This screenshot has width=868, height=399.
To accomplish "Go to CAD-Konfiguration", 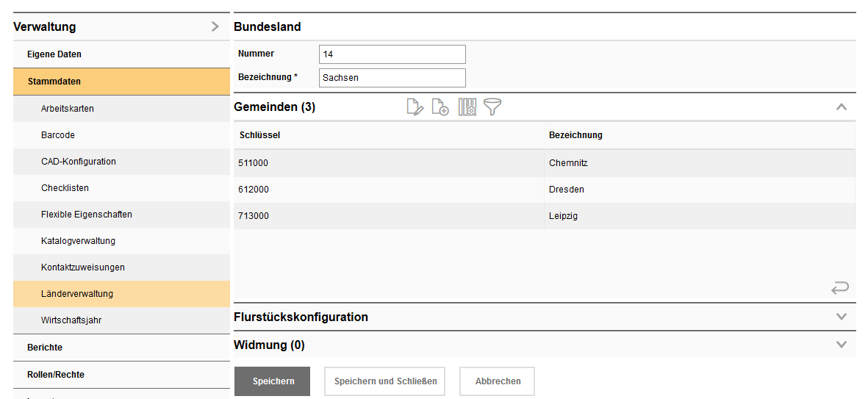I will pyautogui.click(x=79, y=162).
